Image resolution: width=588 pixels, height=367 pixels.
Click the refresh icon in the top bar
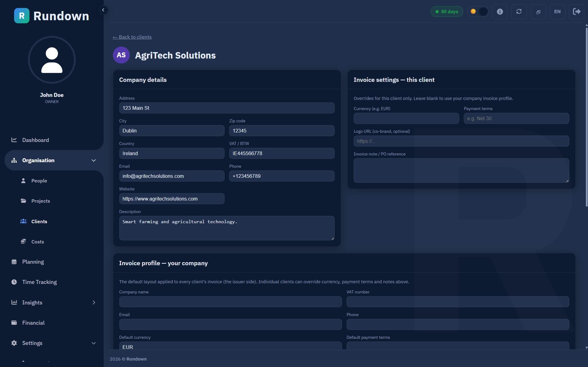(519, 12)
